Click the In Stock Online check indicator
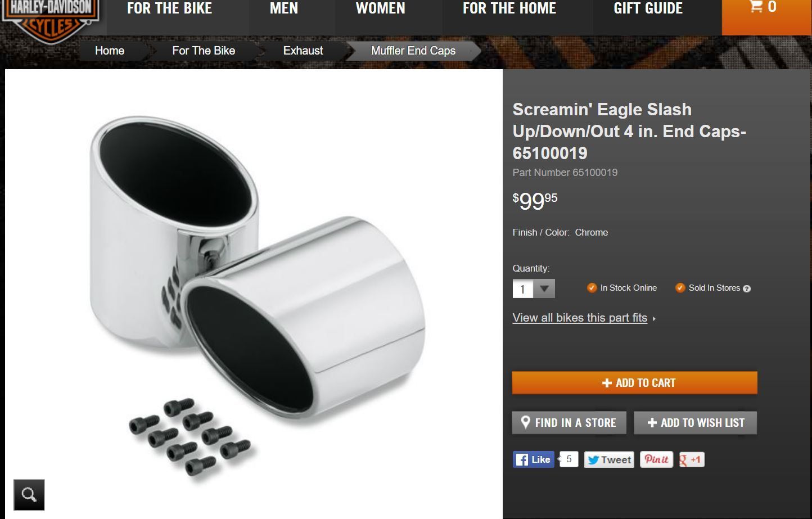This screenshot has width=812, height=519. (x=592, y=287)
